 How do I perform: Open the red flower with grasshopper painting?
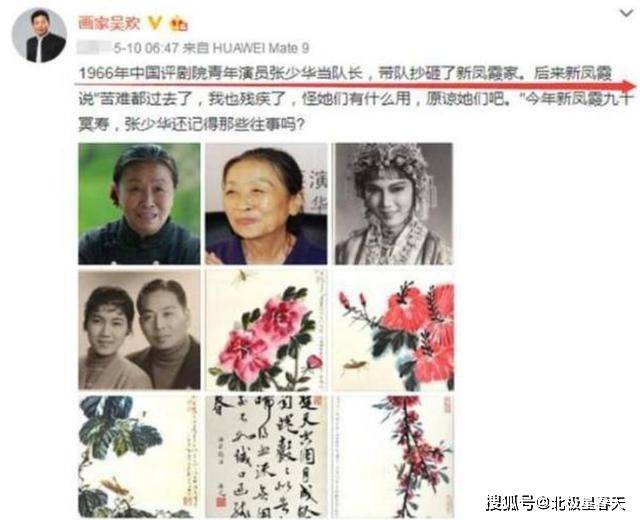393,330
